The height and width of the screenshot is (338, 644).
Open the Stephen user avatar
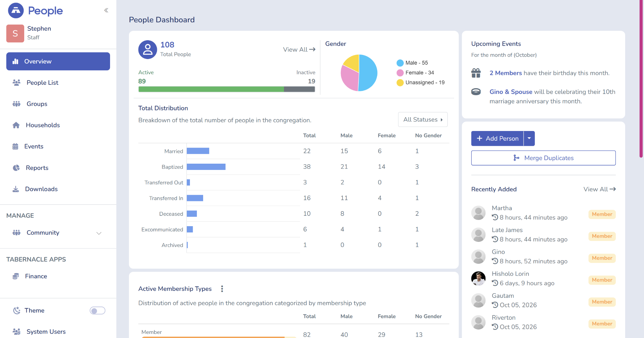point(15,33)
